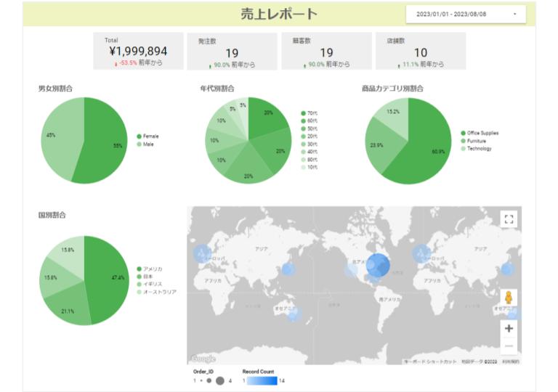The image size is (558, 392).
Task: Toggle the Female legend entry
Action: [150, 136]
